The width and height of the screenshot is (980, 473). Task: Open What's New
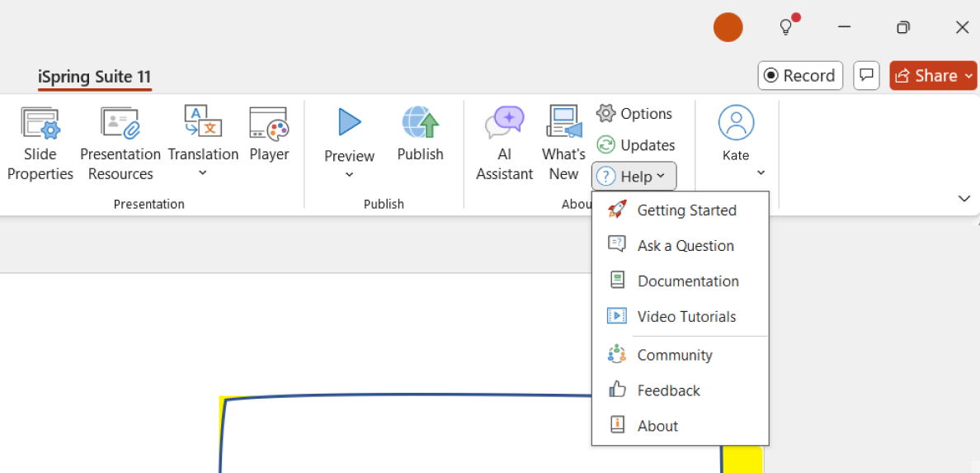pyautogui.click(x=563, y=144)
